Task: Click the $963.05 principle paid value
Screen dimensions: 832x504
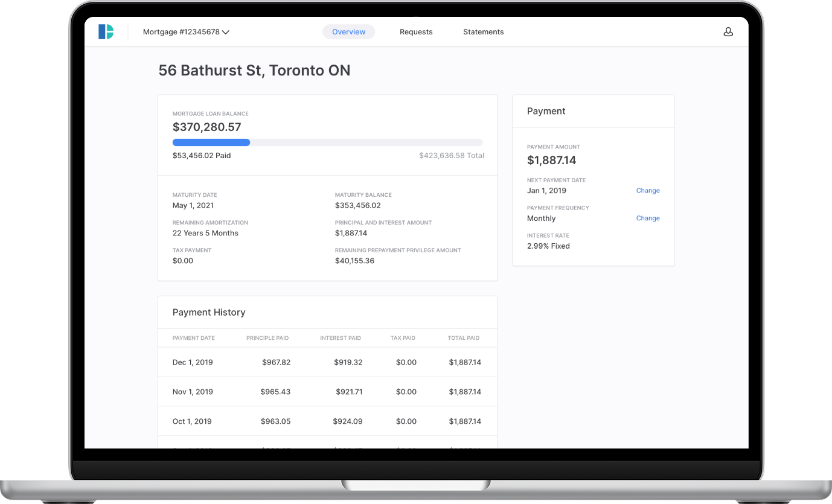Action: [275, 422]
